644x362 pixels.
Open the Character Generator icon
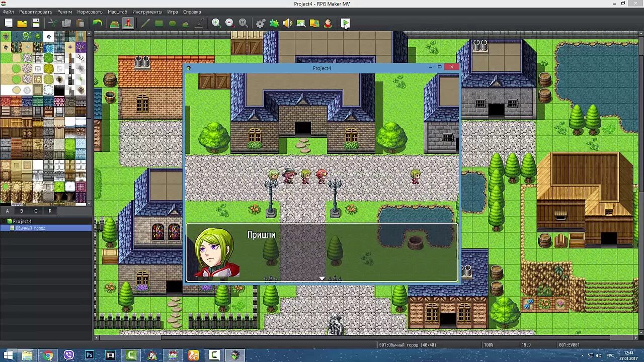tap(328, 23)
